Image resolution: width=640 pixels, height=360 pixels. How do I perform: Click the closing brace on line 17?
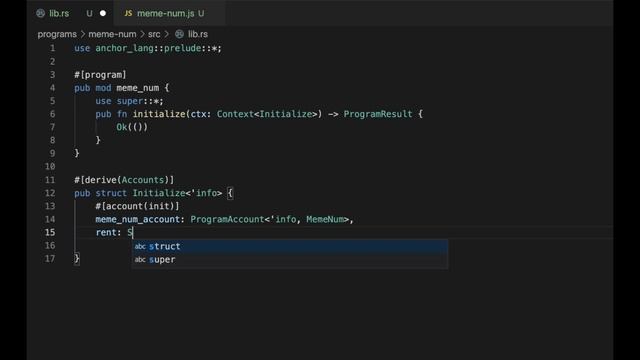tap(77, 259)
